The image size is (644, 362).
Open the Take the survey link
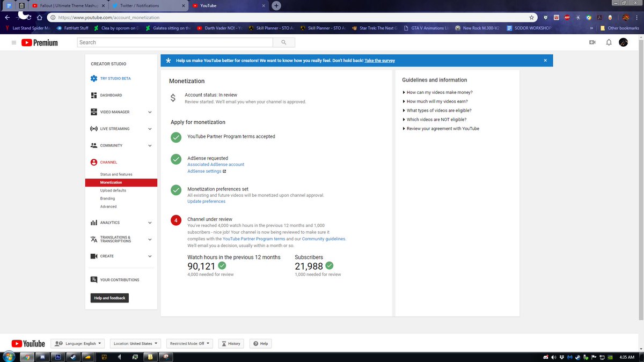pyautogui.click(x=379, y=61)
